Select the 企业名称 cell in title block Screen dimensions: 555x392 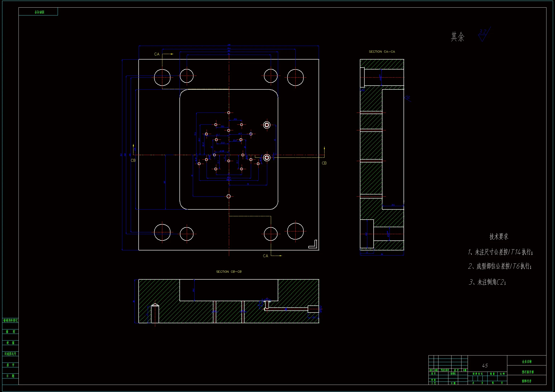coord(527,362)
